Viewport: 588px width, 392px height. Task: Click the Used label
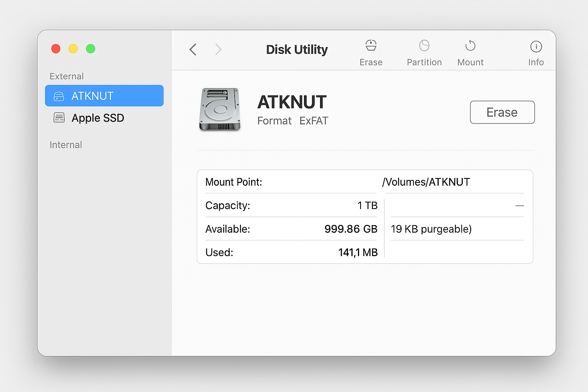(x=219, y=252)
